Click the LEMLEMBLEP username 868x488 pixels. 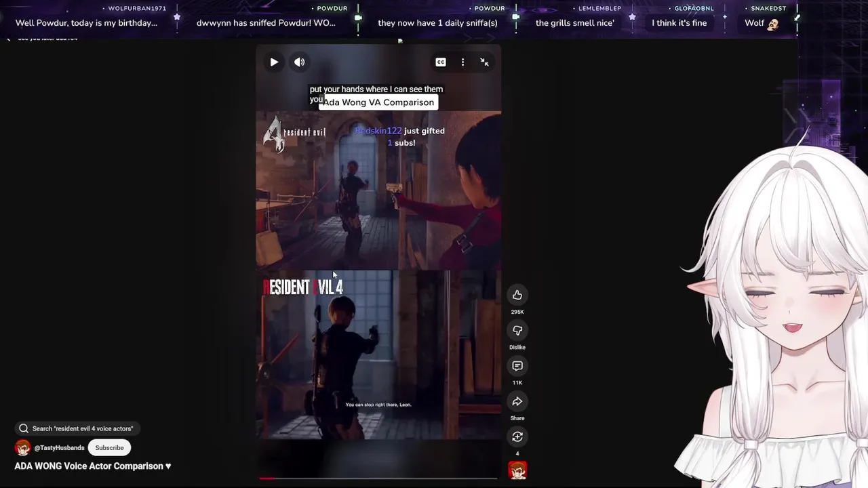(599, 8)
